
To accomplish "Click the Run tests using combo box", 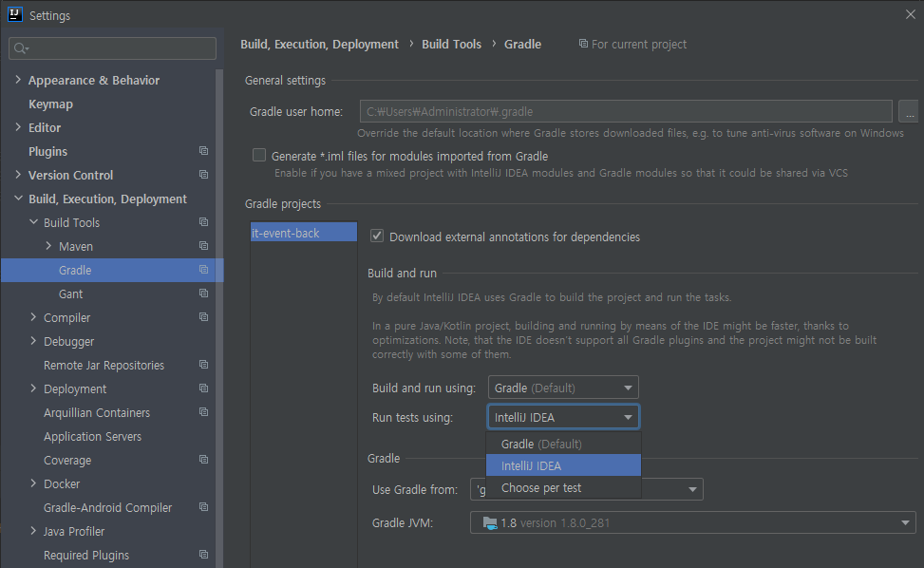I will click(563, 417).
